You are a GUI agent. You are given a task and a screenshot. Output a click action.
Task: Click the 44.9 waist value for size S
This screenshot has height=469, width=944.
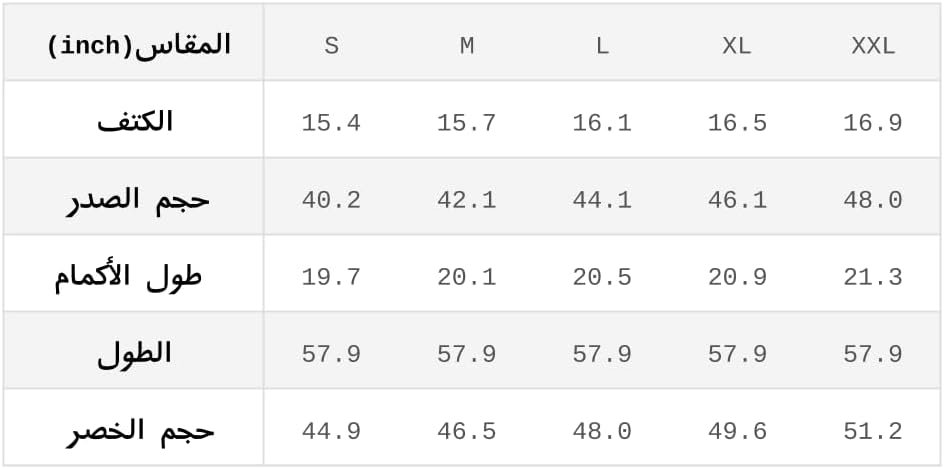click(x=331, y=432)
